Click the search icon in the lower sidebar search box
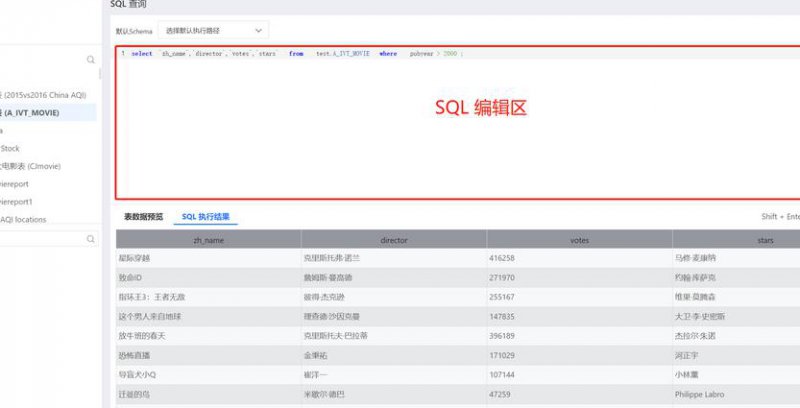This screenshot has height=408, width=800. tap(91, 239)
